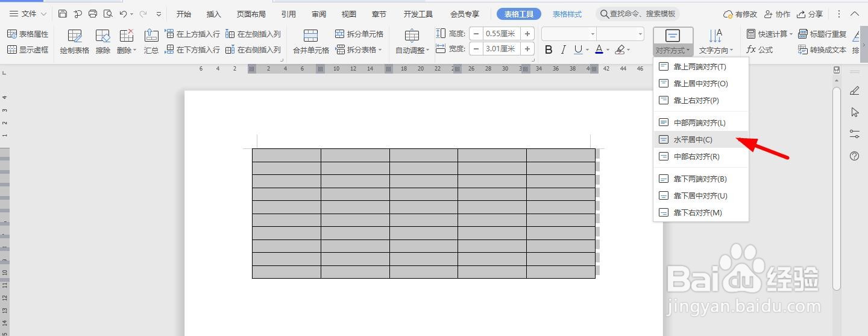
Task: Open the font size combo box
Action: 620,34
